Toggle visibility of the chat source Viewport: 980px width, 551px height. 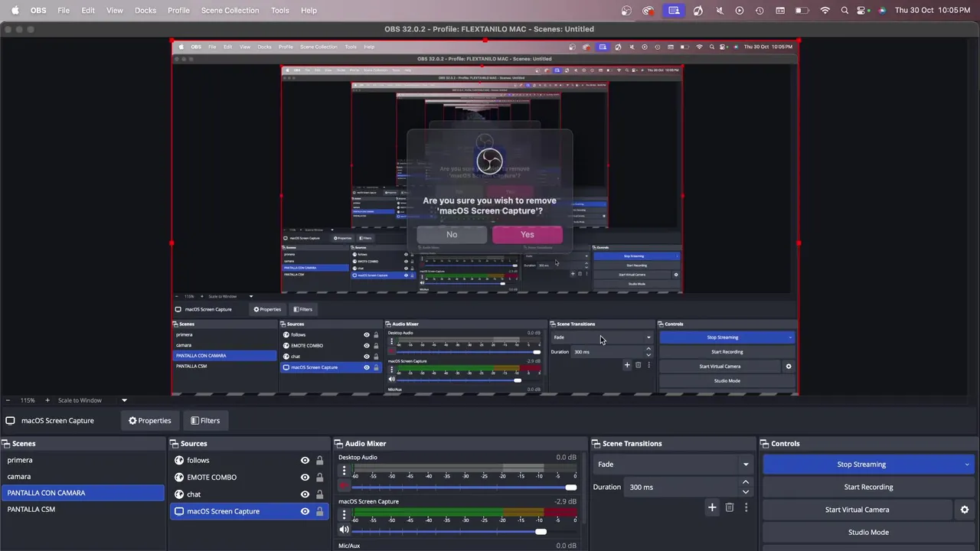(305, 494)
